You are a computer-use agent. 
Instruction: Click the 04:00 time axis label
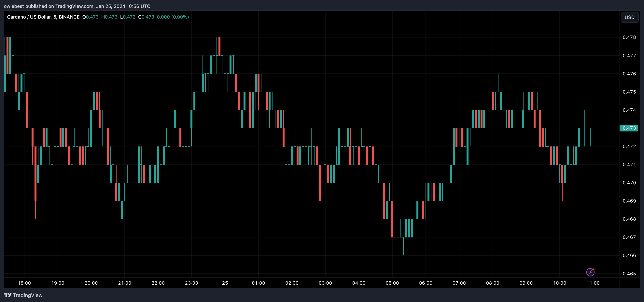tap(359, 283)
